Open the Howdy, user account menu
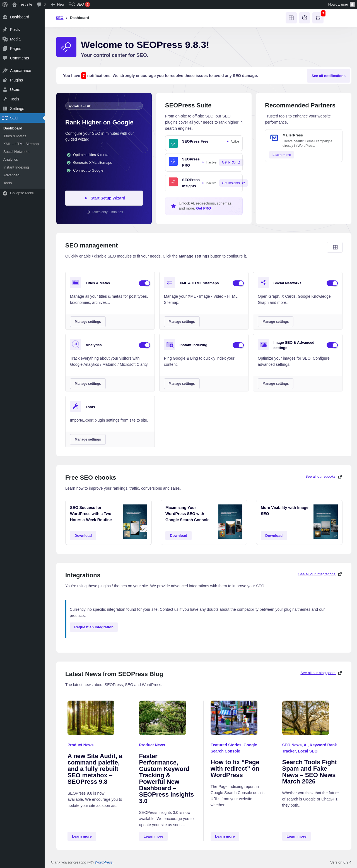 [341, 4]
